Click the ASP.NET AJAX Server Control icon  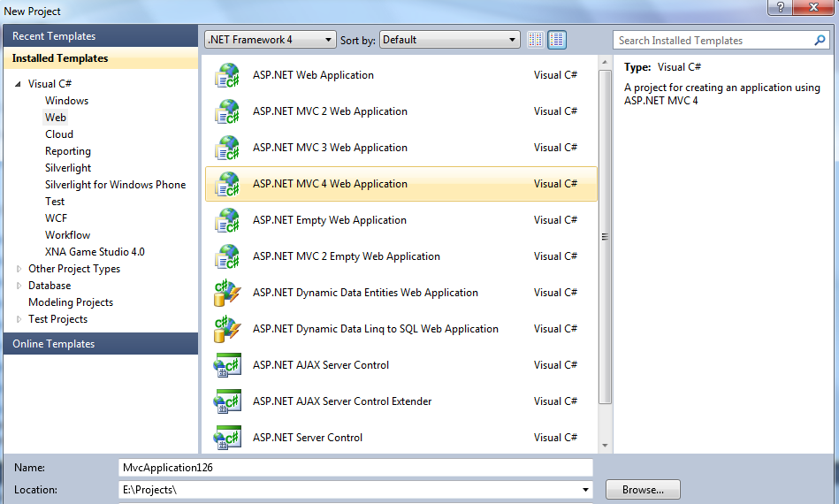(227, 366)
